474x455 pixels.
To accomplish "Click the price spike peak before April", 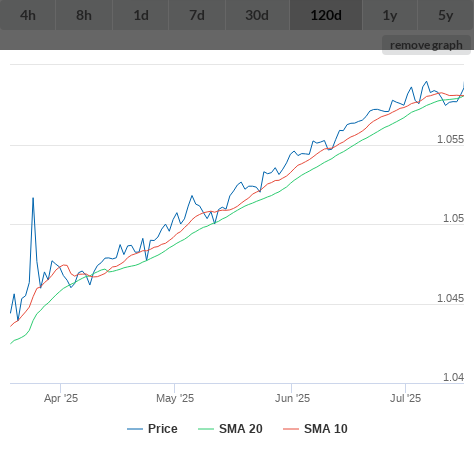I will pos(33,198).
